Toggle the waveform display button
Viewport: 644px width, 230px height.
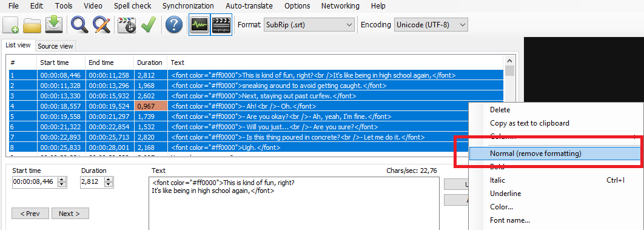(x=200, y=25)
